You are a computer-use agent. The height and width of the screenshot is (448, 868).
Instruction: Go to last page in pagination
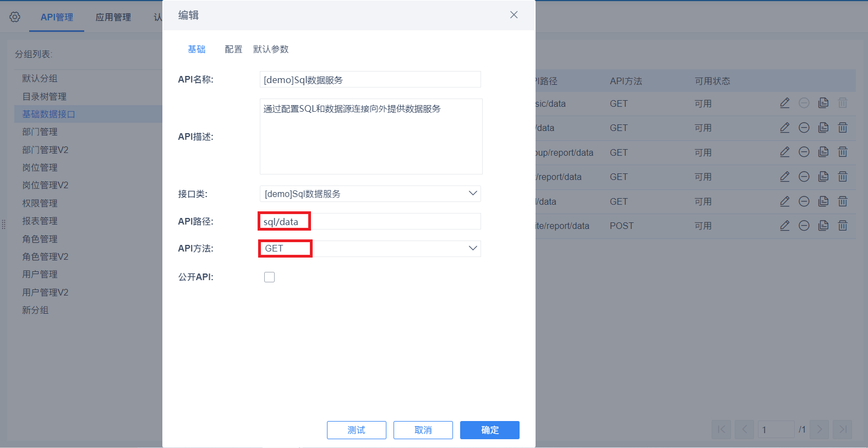coord(843,429)
